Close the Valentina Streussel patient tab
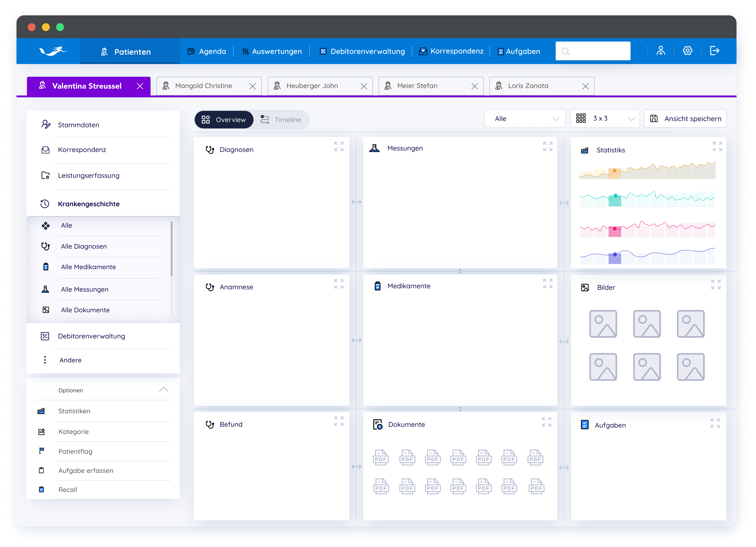 click(x=140, y=86)
